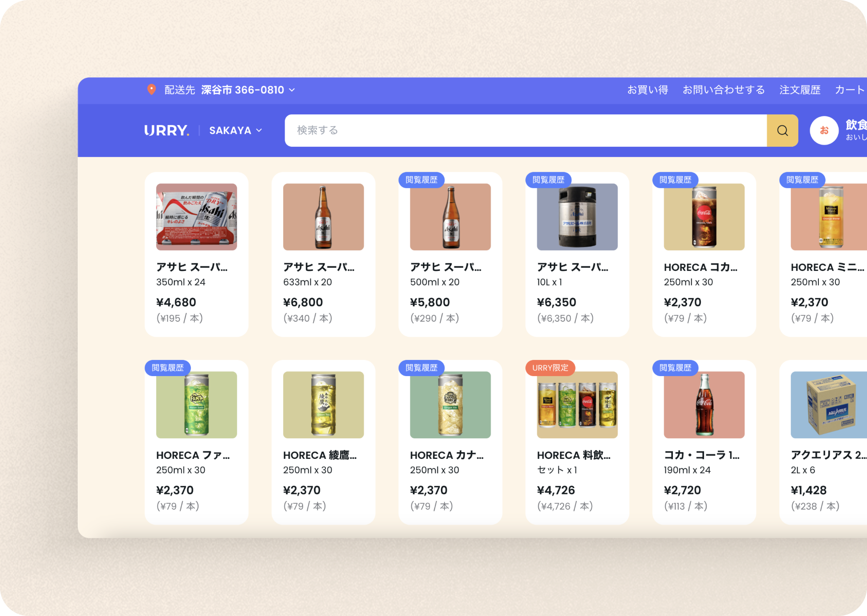Viewport: 867px width, 616px height.
Task: Select the Fanta Melon Soda can image
Action: pyautogui.click(x=196, y=405)
